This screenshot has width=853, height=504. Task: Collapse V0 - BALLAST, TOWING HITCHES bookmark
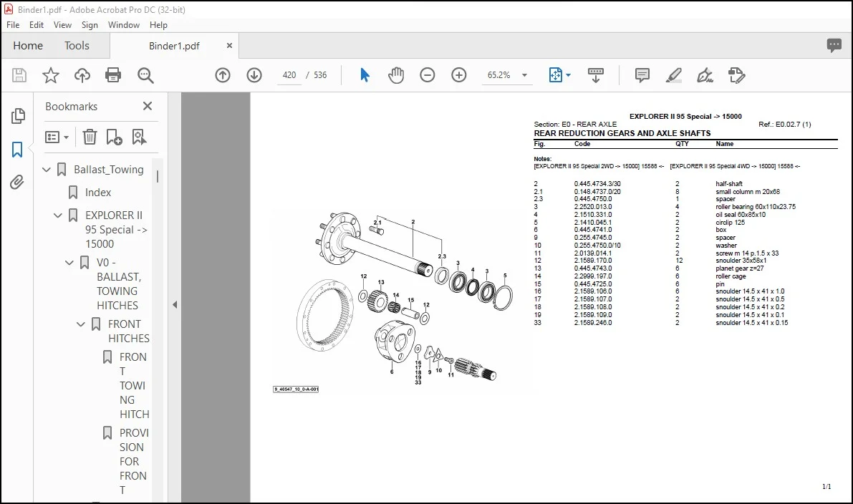[x=69, y=263]
